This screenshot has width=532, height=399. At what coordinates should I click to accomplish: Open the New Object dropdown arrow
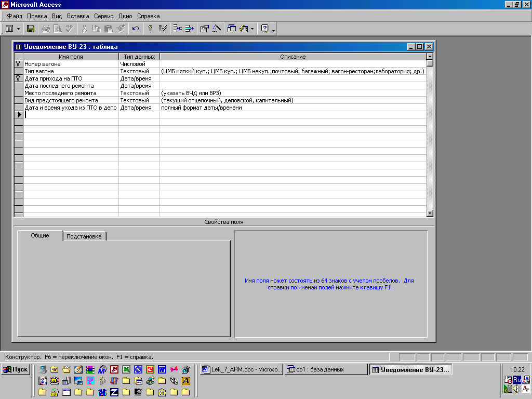pyautogui.click(x=252, y=29)
